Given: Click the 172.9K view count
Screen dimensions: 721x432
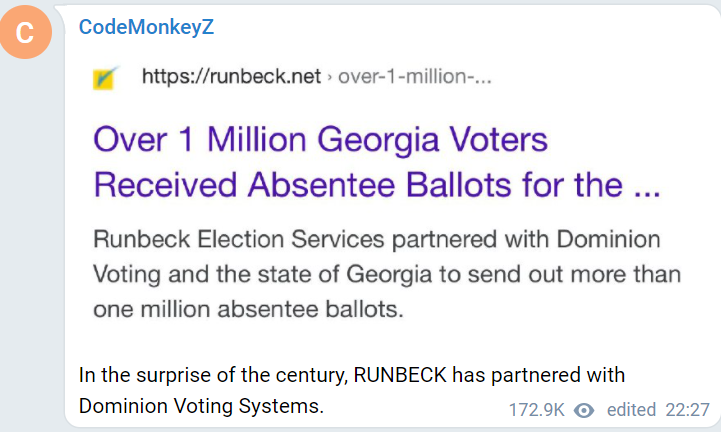Looking at the screenshot, I should pos(536,410).
